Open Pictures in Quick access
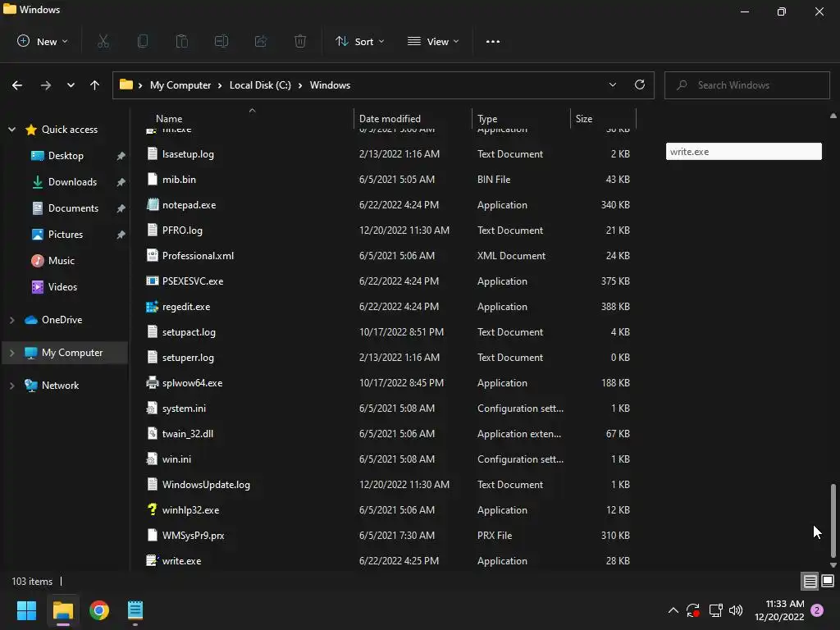 tap(66, 234)
